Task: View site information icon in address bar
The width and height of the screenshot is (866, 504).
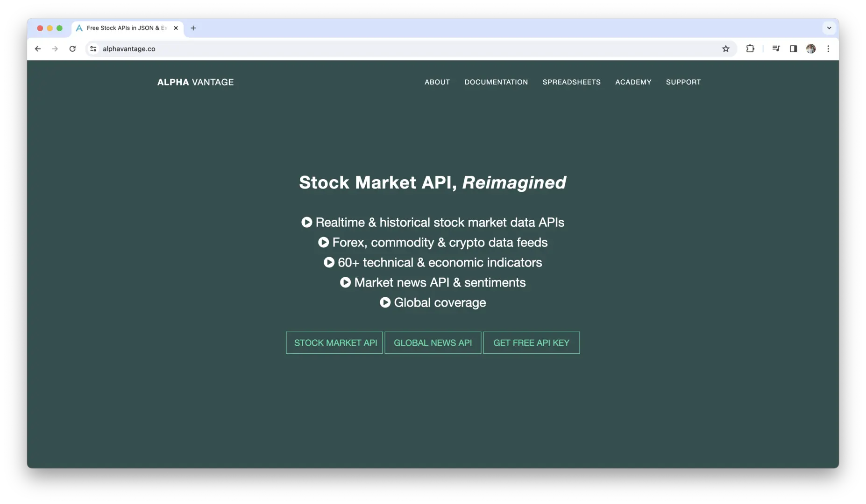Action: (x=93, y=49)
